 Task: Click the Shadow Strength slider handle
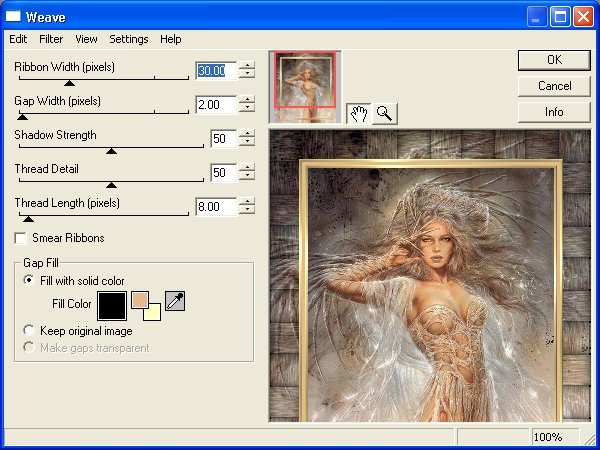click(x=111, y=151)
